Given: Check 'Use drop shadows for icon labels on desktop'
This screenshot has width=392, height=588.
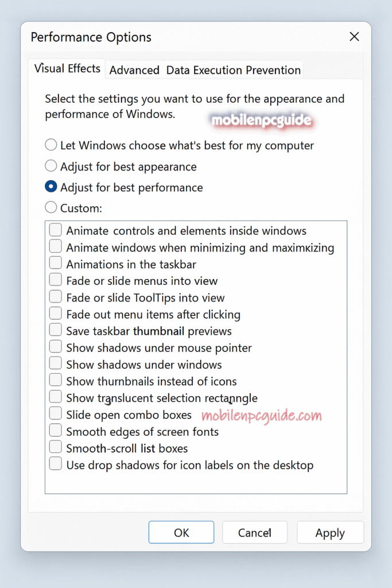Looking at the screenshot, I should click(x=55, y=463).
